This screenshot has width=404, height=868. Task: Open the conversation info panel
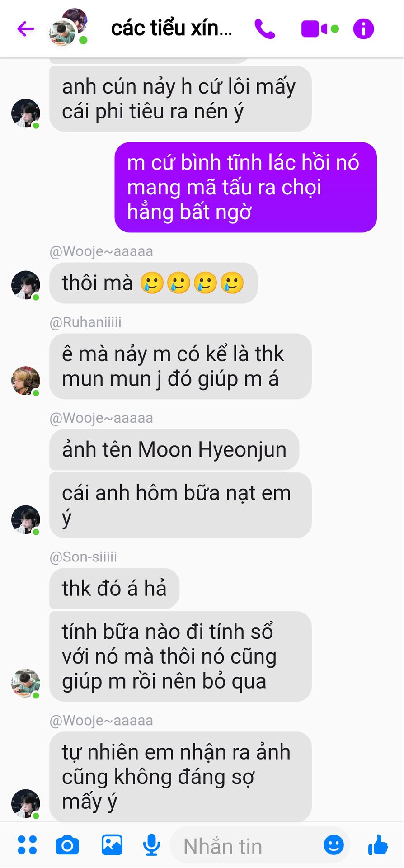tap(363, 29)
